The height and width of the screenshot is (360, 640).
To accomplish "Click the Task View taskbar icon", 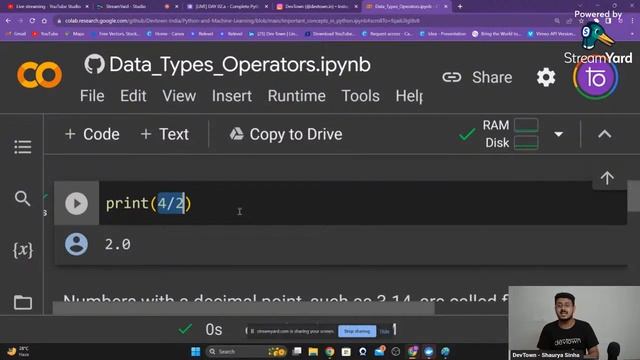I will (297, 351).
